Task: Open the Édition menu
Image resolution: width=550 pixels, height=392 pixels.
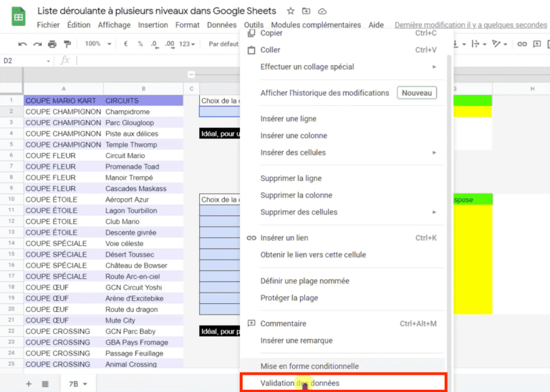Action: pos(79,25)
